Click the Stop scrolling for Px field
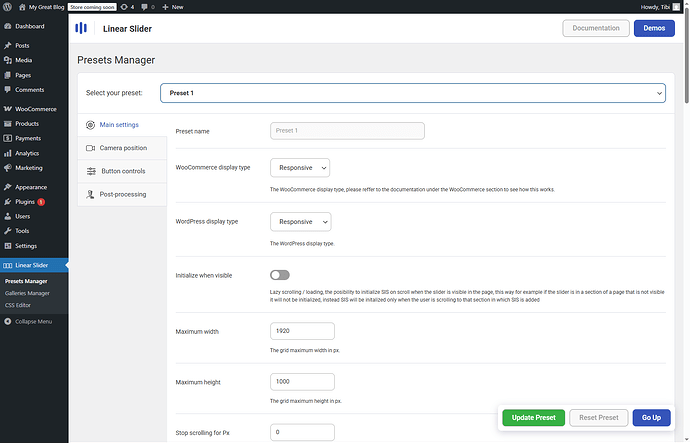Image resolution: width=690 pixels, height=443 pixels. tap(302, 432)
